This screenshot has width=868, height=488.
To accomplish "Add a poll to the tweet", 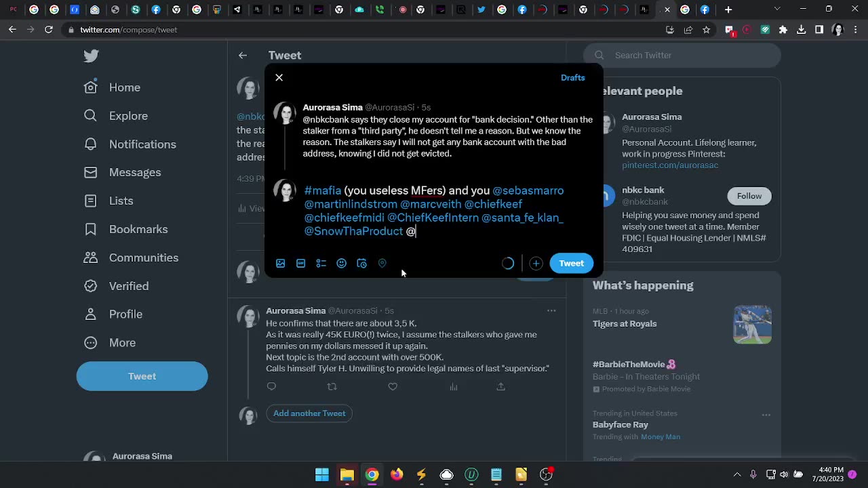I will click(x=321, y=264).
